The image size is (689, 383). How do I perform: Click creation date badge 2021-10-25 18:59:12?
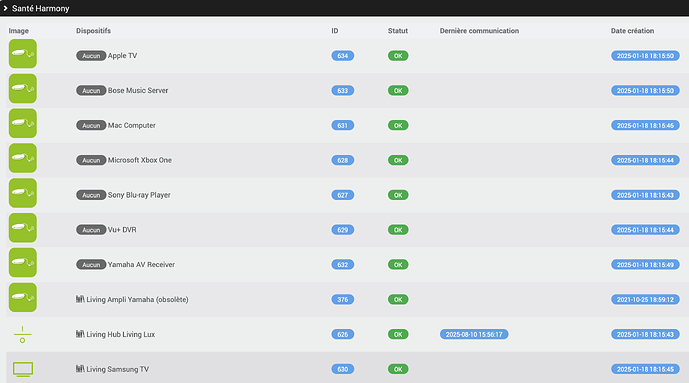click(x=645, y=300)
